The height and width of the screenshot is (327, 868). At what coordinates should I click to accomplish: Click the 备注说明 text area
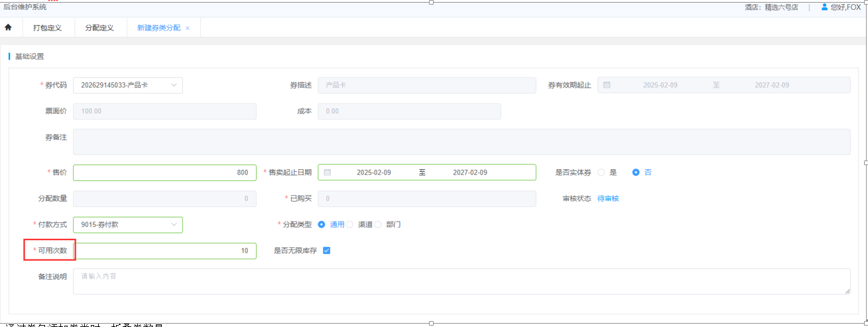(462, 281)
